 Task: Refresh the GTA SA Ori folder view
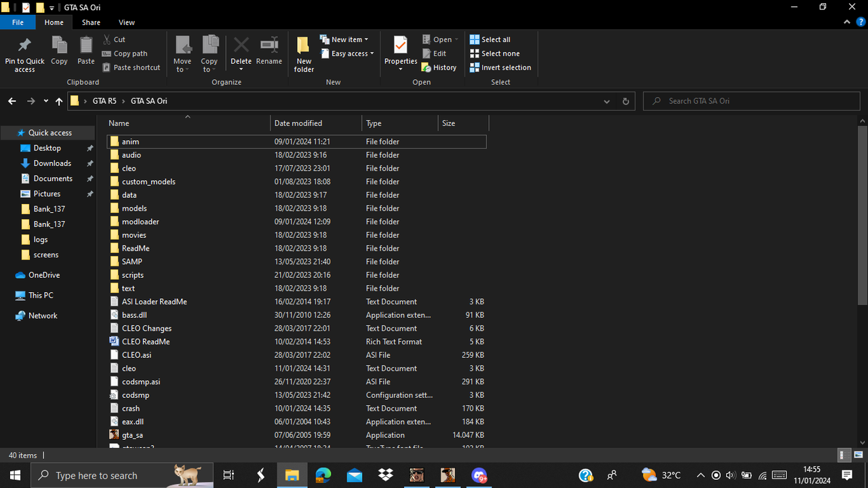(x=625, y=101)
